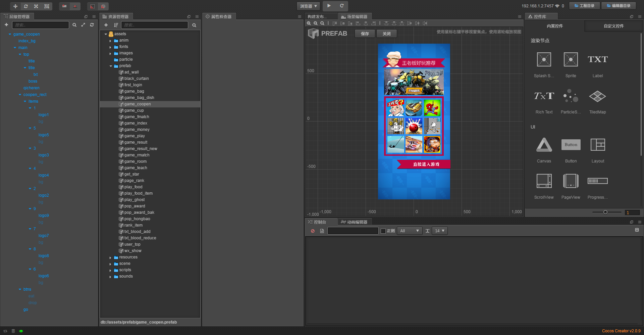Expand the anim folder

click(111, 41)
